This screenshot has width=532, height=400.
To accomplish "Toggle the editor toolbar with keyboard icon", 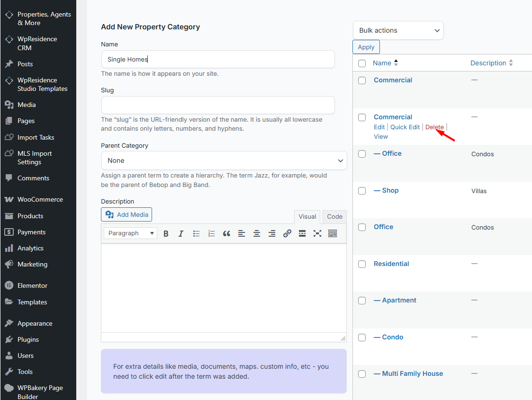I will click(333, 233).
